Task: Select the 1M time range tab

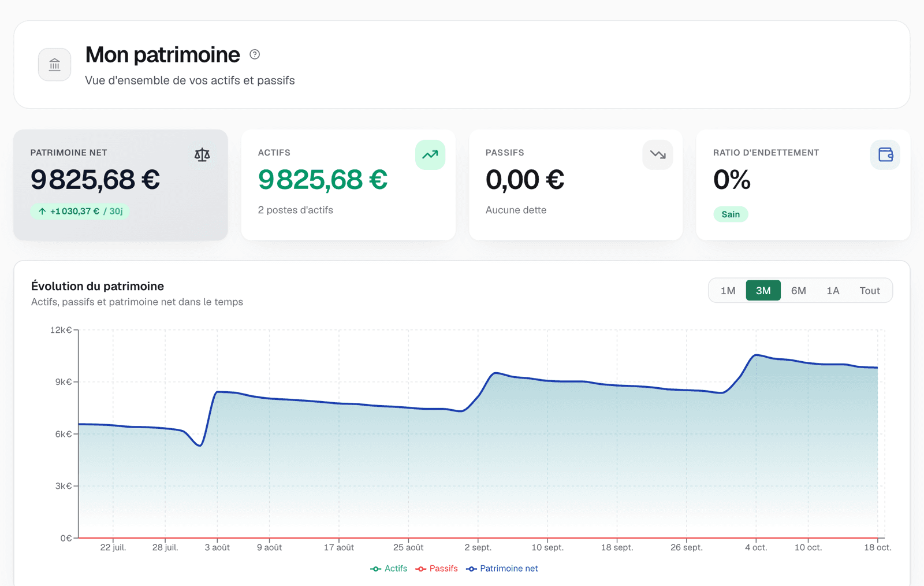Action: point(728,291)
